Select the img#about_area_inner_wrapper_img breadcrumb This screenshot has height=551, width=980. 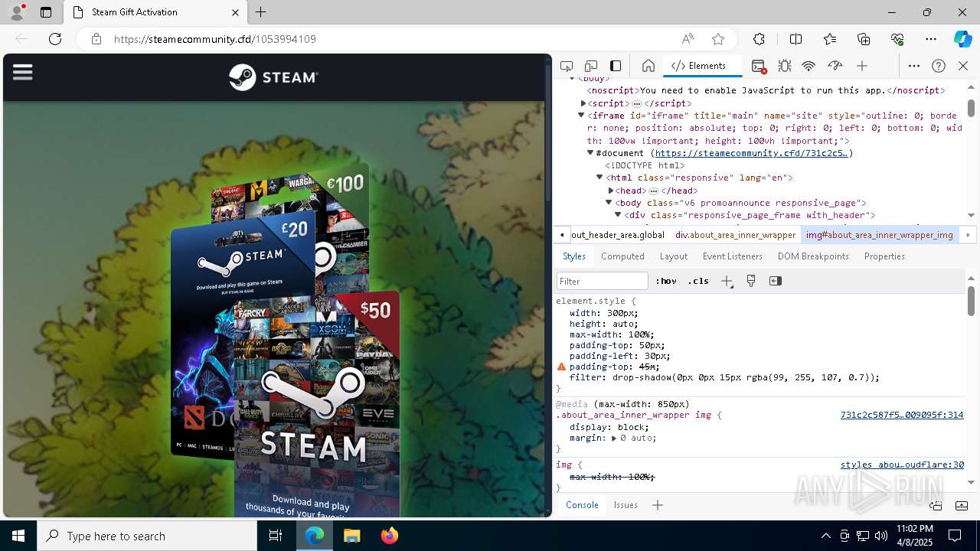coord(879,235)
